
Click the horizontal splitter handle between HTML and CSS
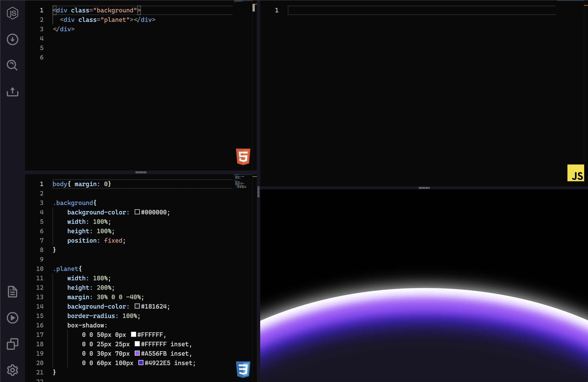click(141, 172)
